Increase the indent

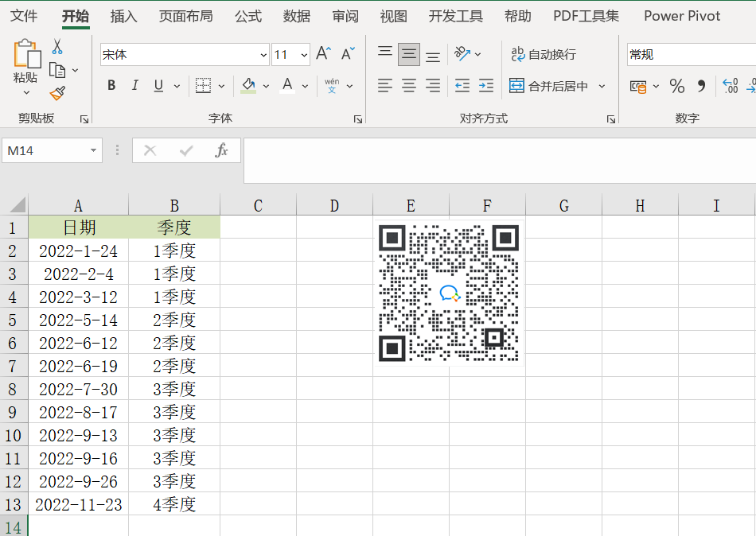[x=486, y=86]
